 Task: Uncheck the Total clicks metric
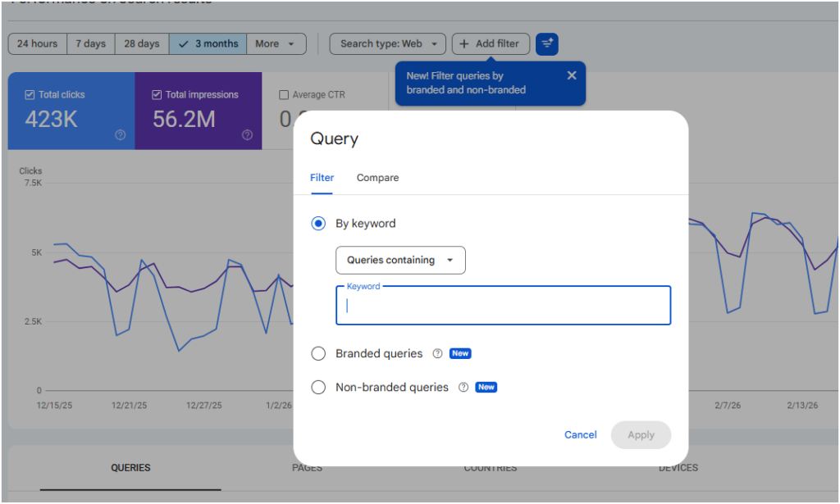point(30,94)
